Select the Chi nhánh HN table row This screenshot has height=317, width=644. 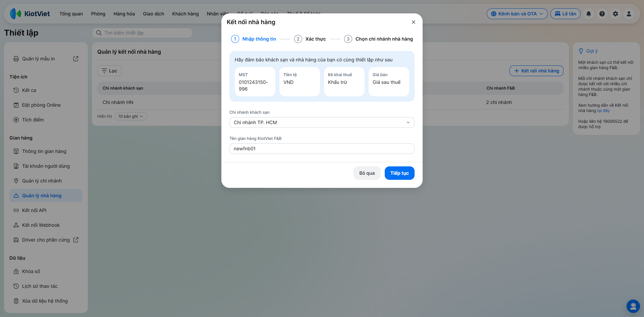[330, 102]
